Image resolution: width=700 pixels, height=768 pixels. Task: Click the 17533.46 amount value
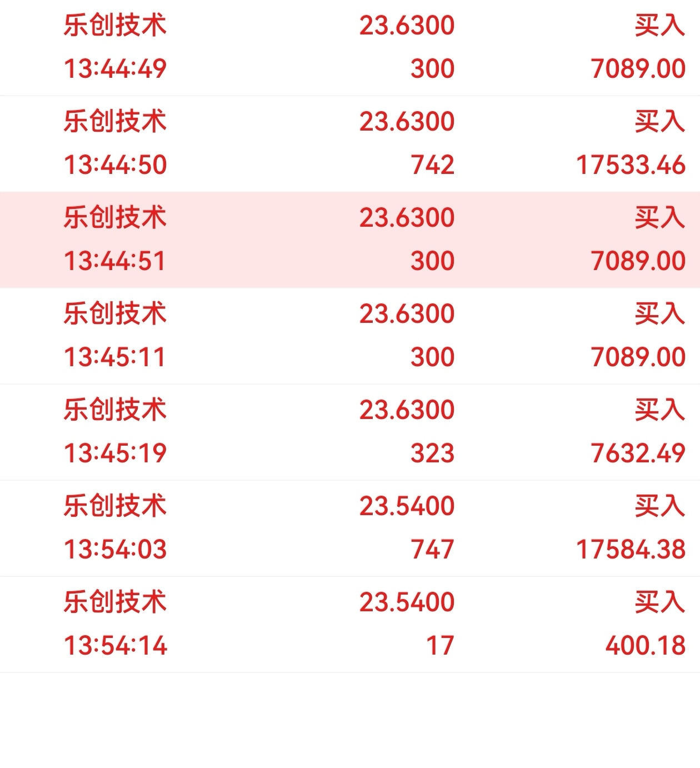pos(631,165)
